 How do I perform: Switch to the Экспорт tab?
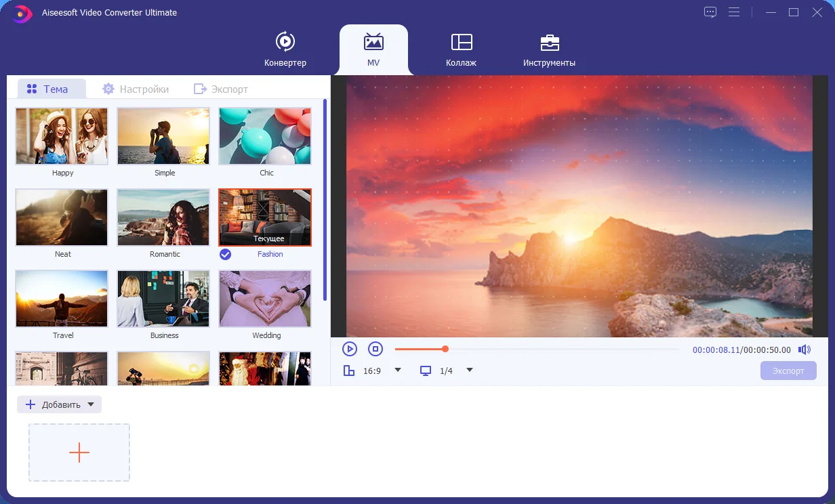[221, 89]
